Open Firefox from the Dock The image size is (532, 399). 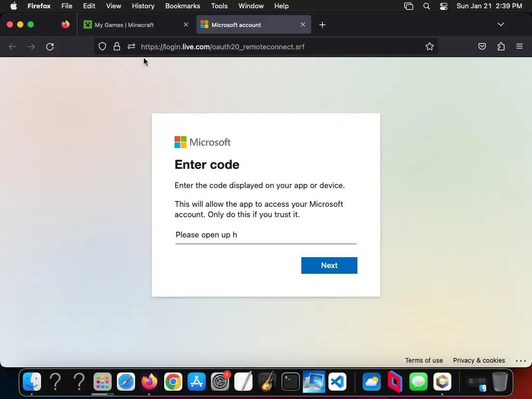(x=149, y=382)
